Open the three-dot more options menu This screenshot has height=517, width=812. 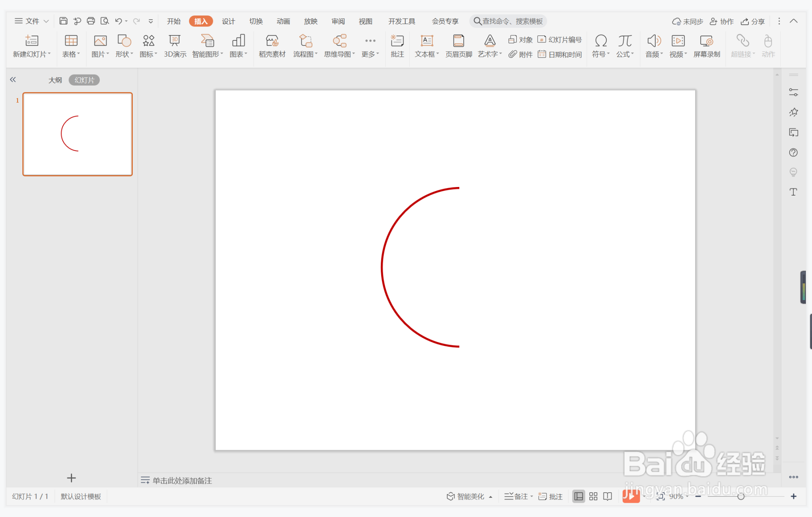pos(779,21)
